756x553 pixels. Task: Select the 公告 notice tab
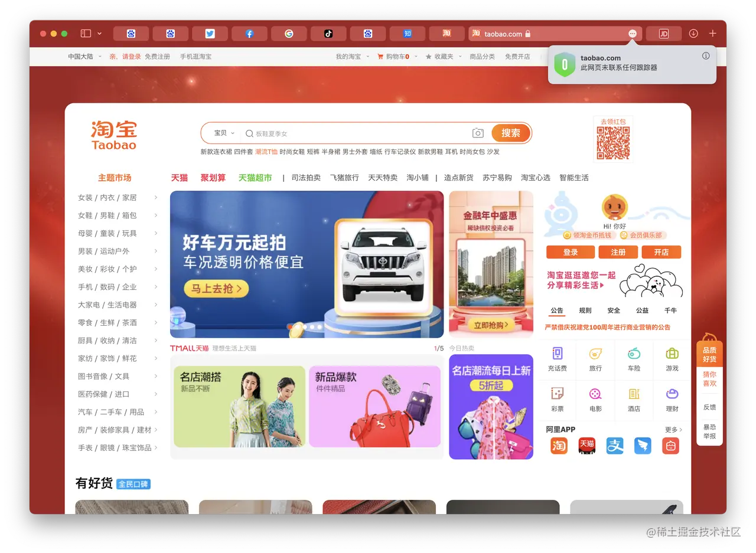(x=557, y=310)
